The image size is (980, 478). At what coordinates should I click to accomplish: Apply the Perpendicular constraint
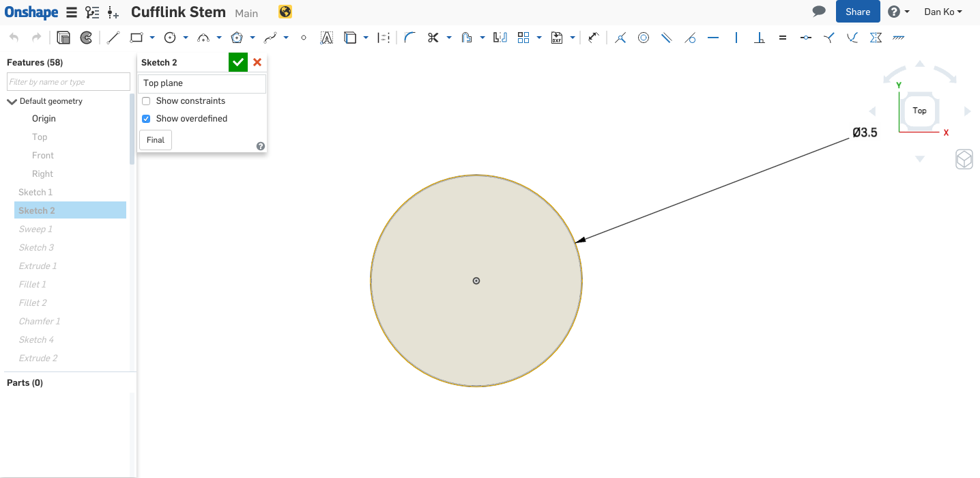click(x=759, y=38)
